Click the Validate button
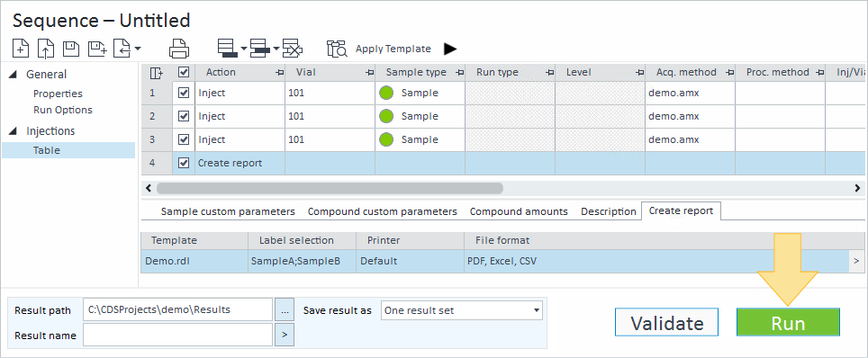Viewport: 868px width, 358px height. (666, 322)
